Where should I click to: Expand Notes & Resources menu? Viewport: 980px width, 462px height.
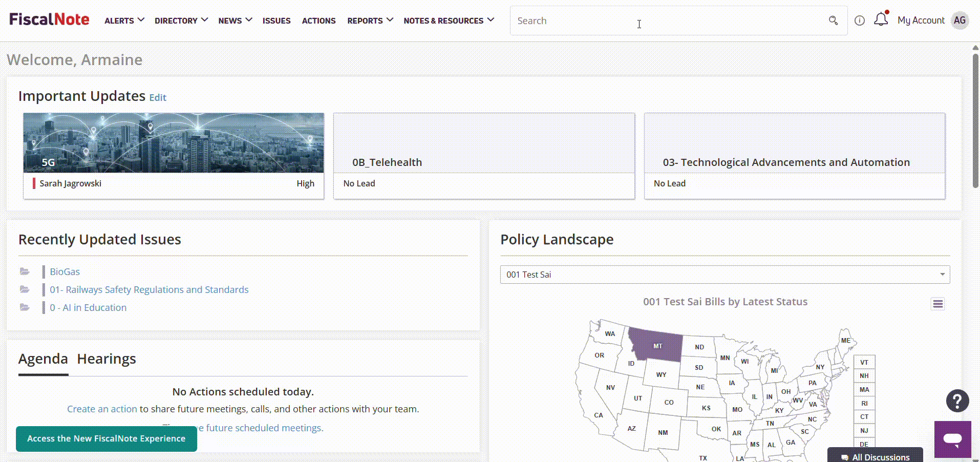[449, 20]
